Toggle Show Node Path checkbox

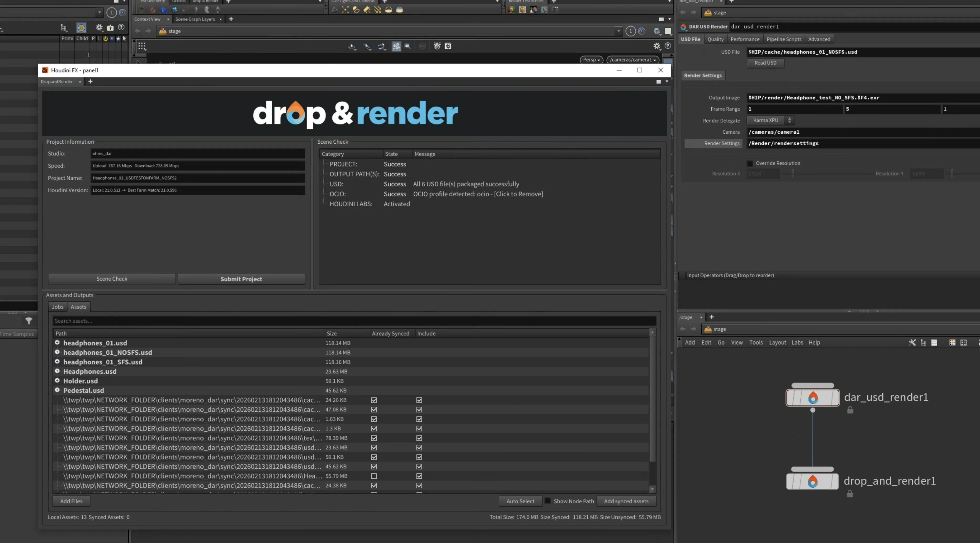coord(548,501)
